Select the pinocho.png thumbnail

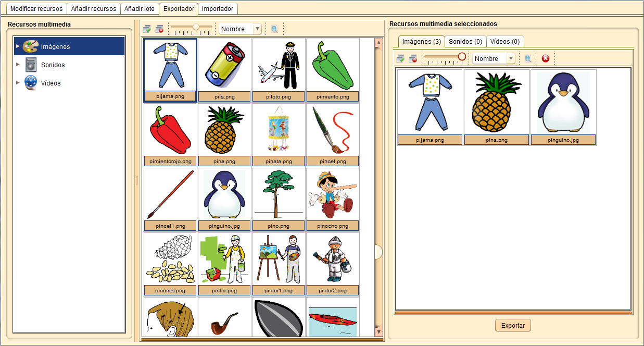[x=333, y=200]
